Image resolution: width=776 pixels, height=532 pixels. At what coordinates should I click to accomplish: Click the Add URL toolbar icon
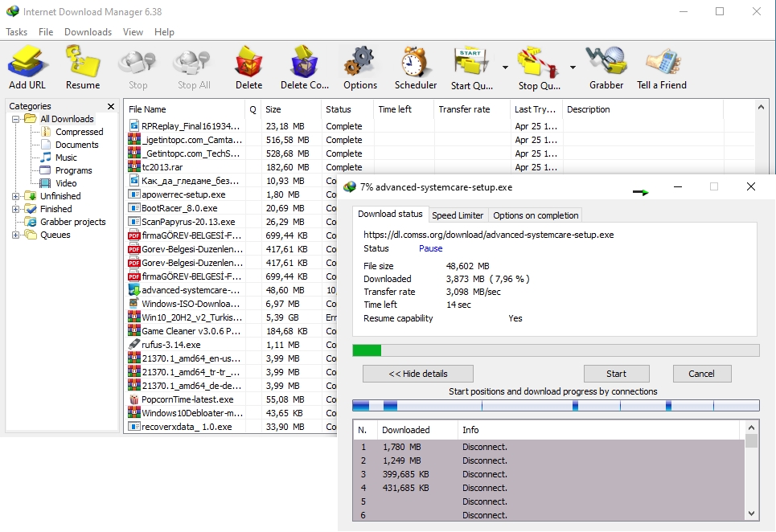pos(27,68)
